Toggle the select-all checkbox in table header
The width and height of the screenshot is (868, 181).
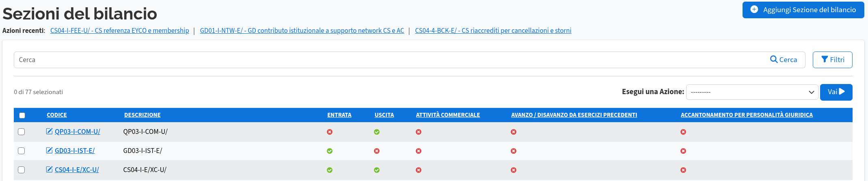(x=22, y=115)
